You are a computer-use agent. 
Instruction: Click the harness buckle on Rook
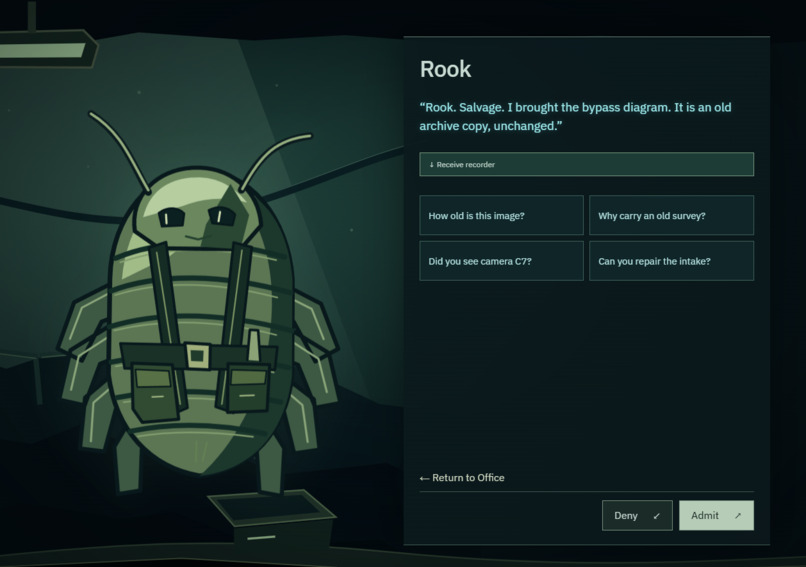coord(197,355)
